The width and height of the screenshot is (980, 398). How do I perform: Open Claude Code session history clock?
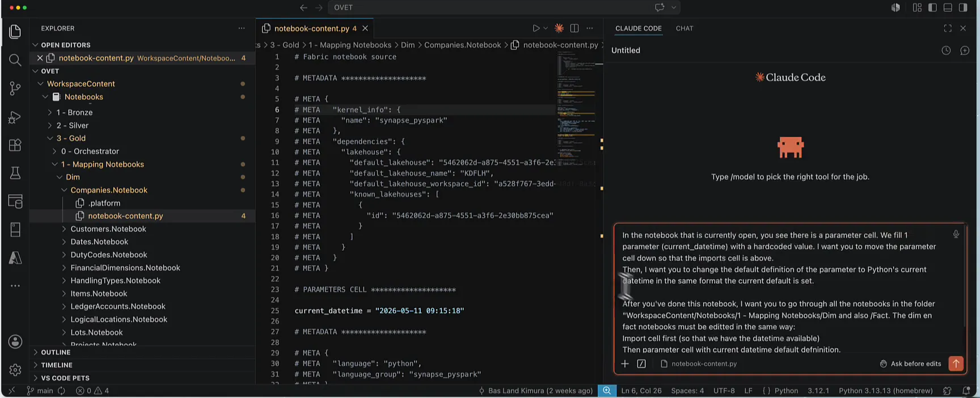click(946, 50)
